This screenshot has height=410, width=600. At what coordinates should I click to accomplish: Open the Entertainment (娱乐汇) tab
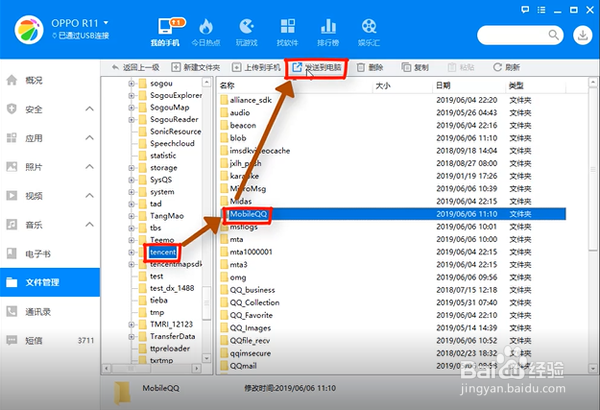coord(369,32)
